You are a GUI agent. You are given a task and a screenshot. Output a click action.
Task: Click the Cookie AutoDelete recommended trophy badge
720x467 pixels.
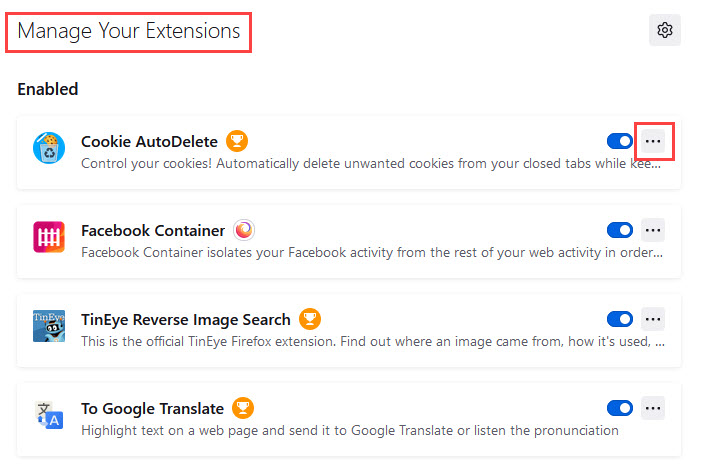(x=236, y=141)
